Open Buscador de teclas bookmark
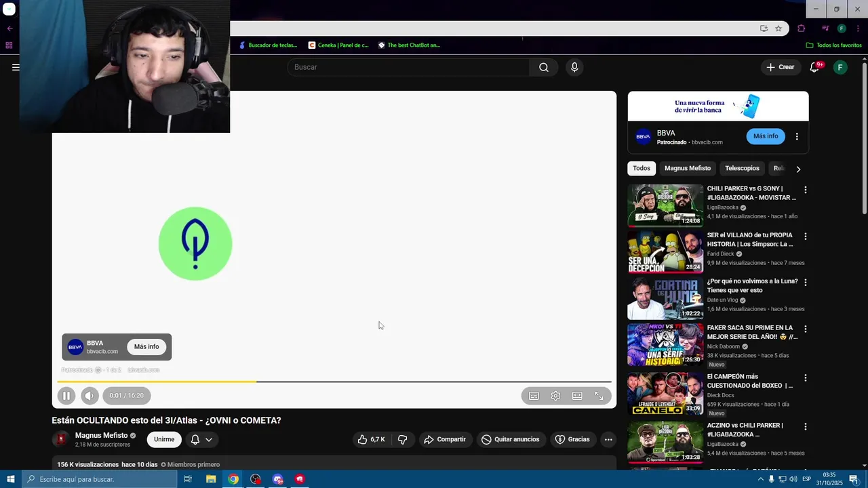The width and height of the screenshot is (868, 488). [268, 45]
